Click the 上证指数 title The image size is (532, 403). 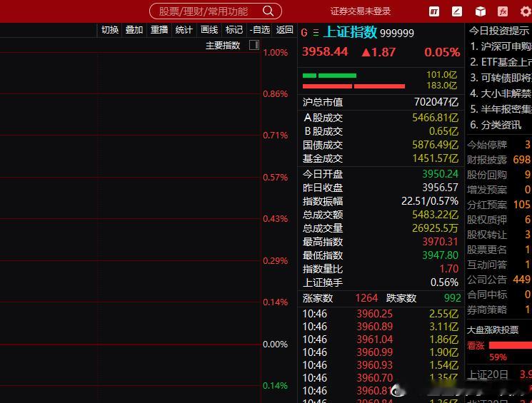(x=350, y=32)
